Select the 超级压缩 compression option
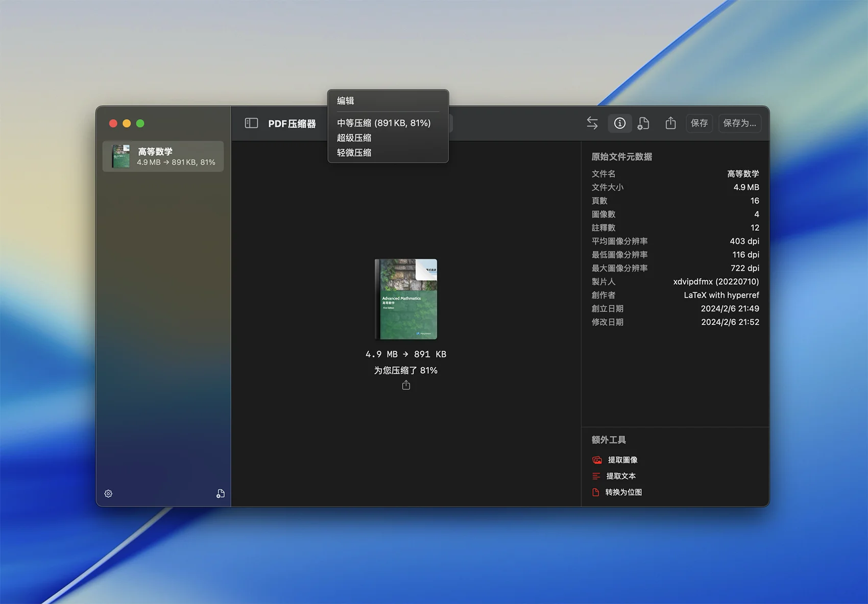This screenshot has width=868, height=604. (x=354, y=138)
